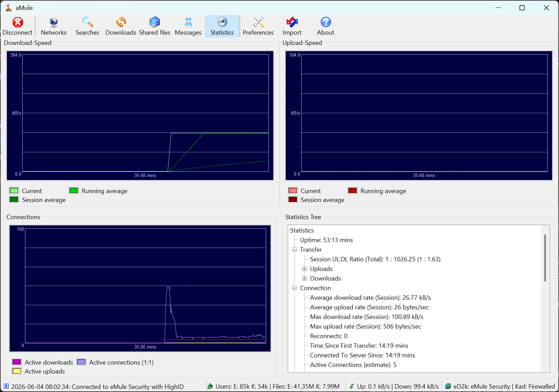Click the users icon beside Users: E: 85k

[x=210, y=386]
